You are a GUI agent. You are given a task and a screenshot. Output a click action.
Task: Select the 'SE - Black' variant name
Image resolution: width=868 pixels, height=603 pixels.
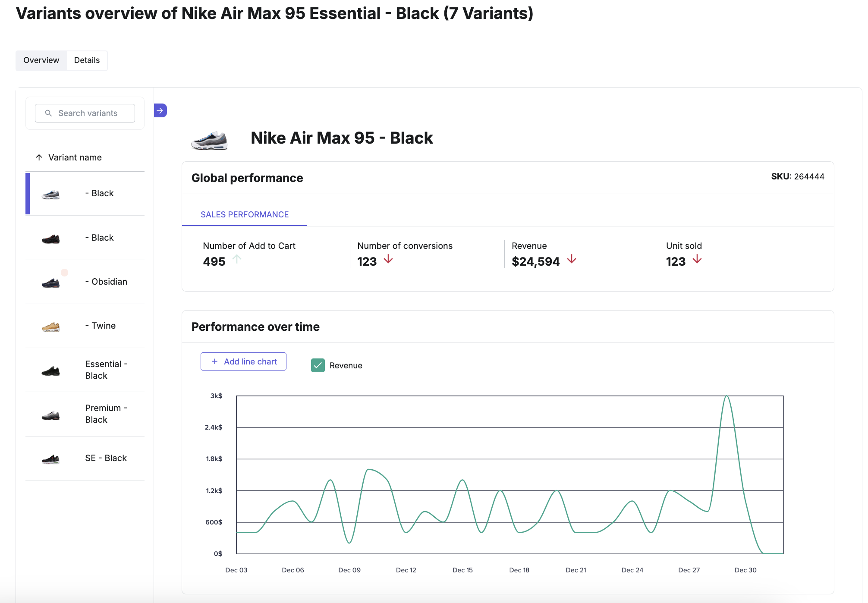tap(106, 458)
